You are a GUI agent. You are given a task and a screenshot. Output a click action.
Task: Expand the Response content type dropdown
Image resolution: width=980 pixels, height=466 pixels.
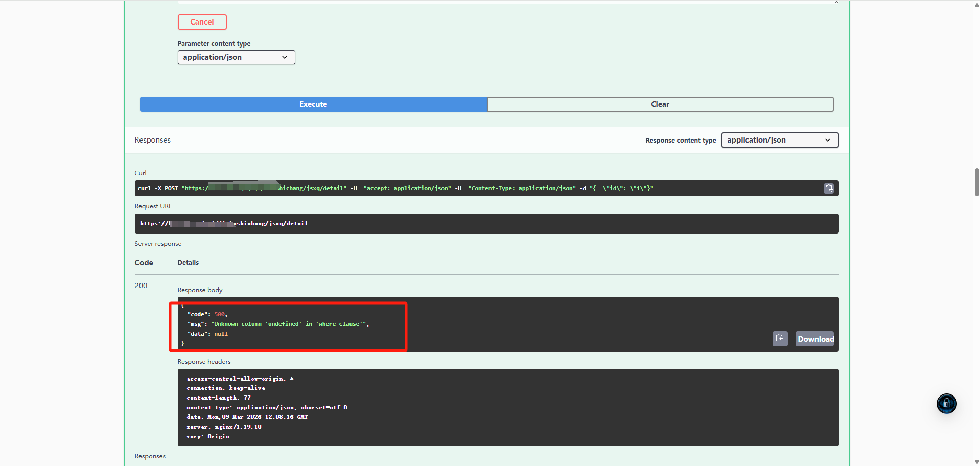pyautogui.click(x=779, y=140)
